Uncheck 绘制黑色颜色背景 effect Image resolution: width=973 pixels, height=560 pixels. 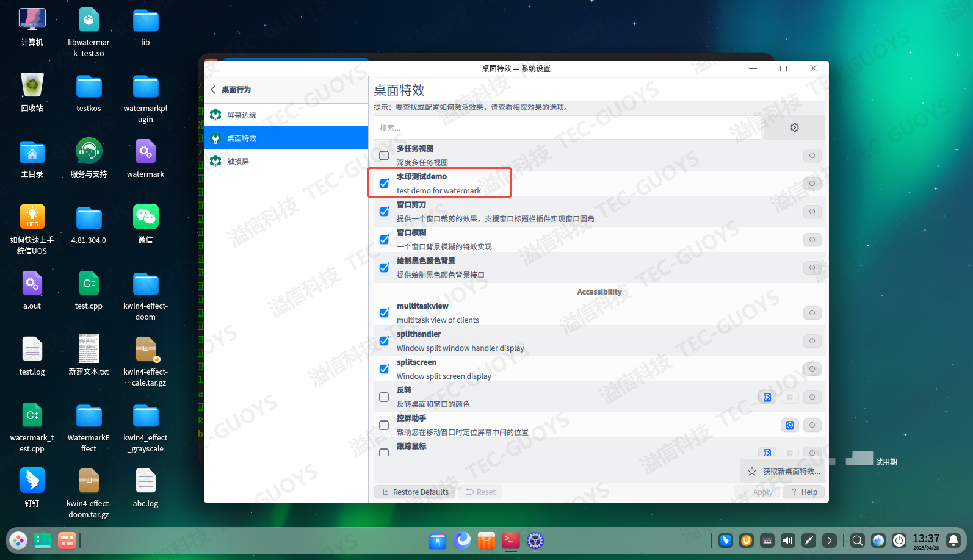[384, 268]
